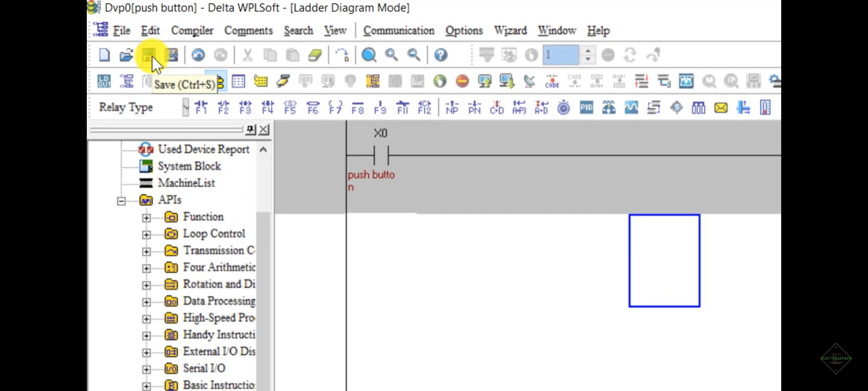Select the normally open contact F1 tool
868x391 pixels.
tap(202, 107)
